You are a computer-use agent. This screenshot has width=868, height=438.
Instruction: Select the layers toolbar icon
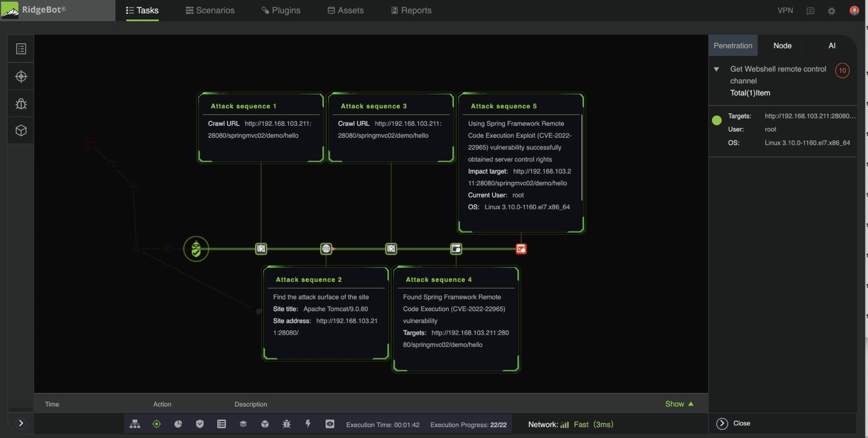[243, 424]
